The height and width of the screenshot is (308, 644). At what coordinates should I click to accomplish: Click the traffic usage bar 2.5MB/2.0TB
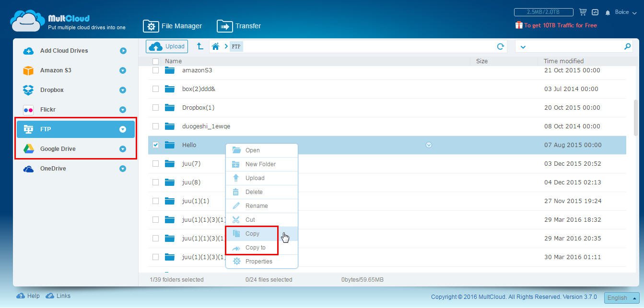[x=543, y=12]
